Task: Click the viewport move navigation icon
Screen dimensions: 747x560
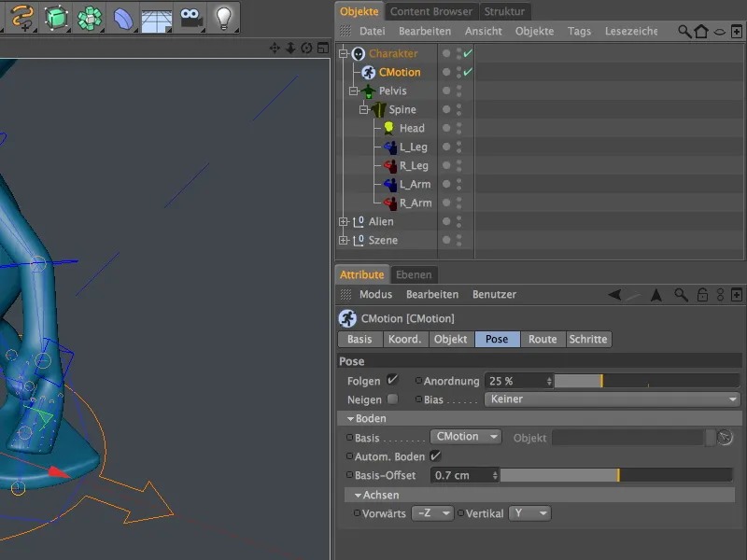Action: (275, 48)
